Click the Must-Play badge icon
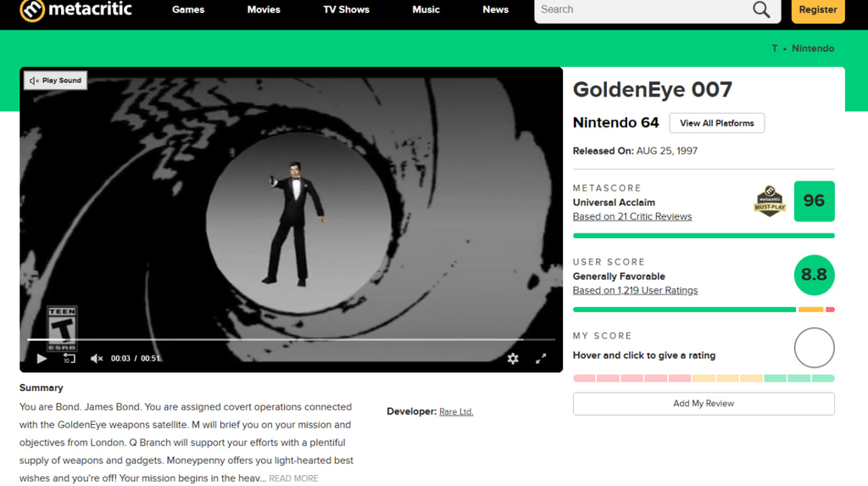 pyautogui.click(x=770, y=201)
